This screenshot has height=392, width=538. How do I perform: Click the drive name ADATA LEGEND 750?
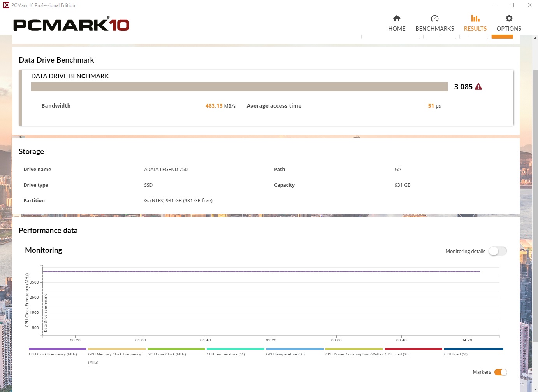click(x=166, y=169)
